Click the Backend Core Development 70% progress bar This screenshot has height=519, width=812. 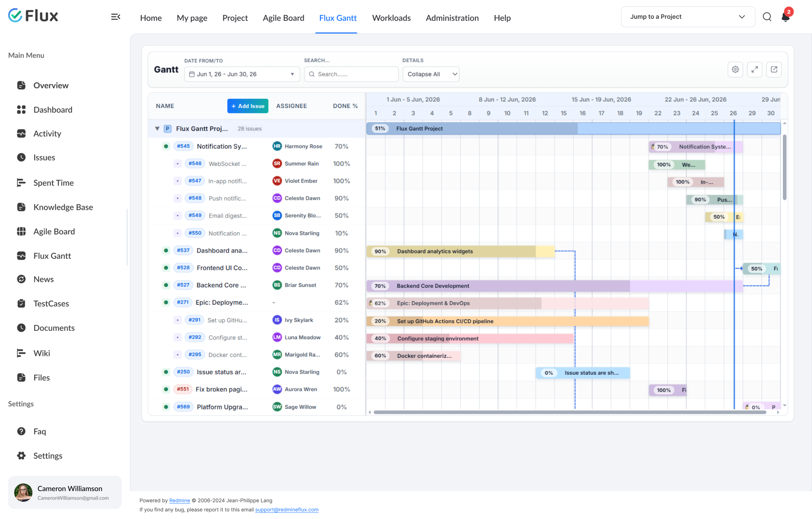(x=554, y=286)
